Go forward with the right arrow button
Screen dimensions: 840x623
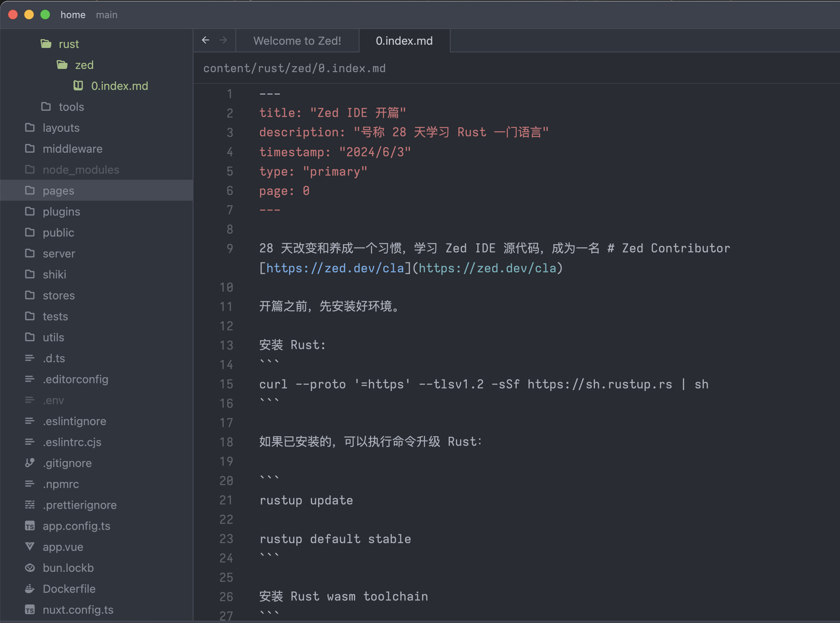(x=223, y=40)
